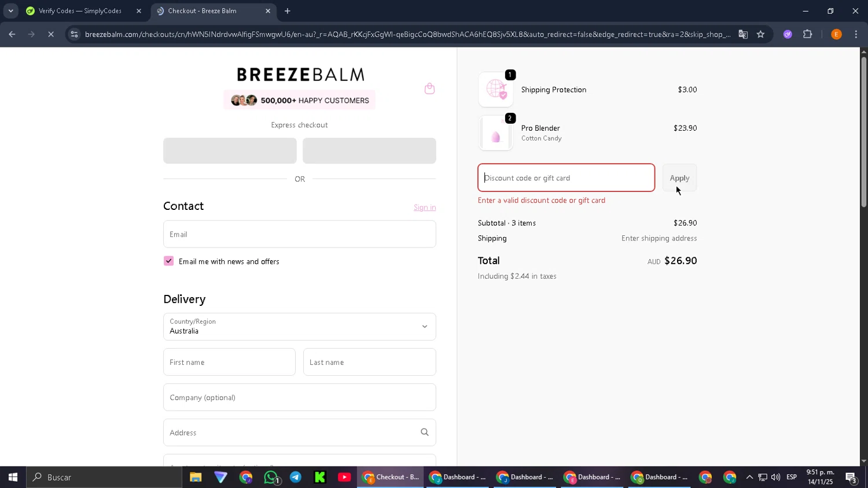This screenshot has height=488, width=868.
Task: Go back to previous page
Action: (x=12, y=34)
